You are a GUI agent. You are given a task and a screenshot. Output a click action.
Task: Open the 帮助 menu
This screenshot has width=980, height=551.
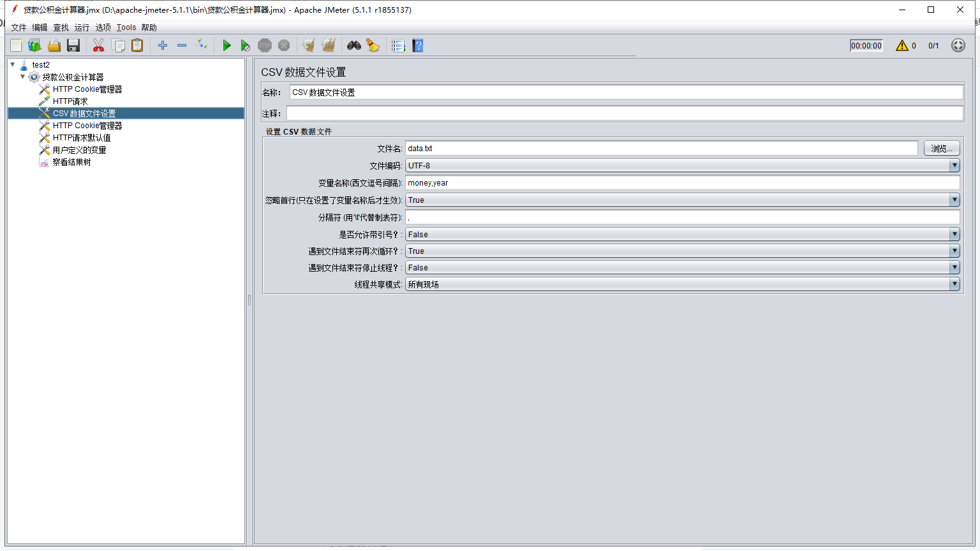[149, 27]
